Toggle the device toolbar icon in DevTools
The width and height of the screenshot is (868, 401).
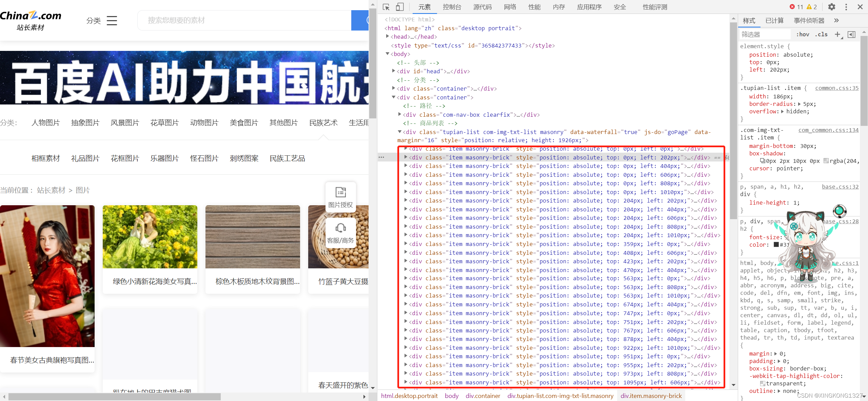(x=400, y=7)
